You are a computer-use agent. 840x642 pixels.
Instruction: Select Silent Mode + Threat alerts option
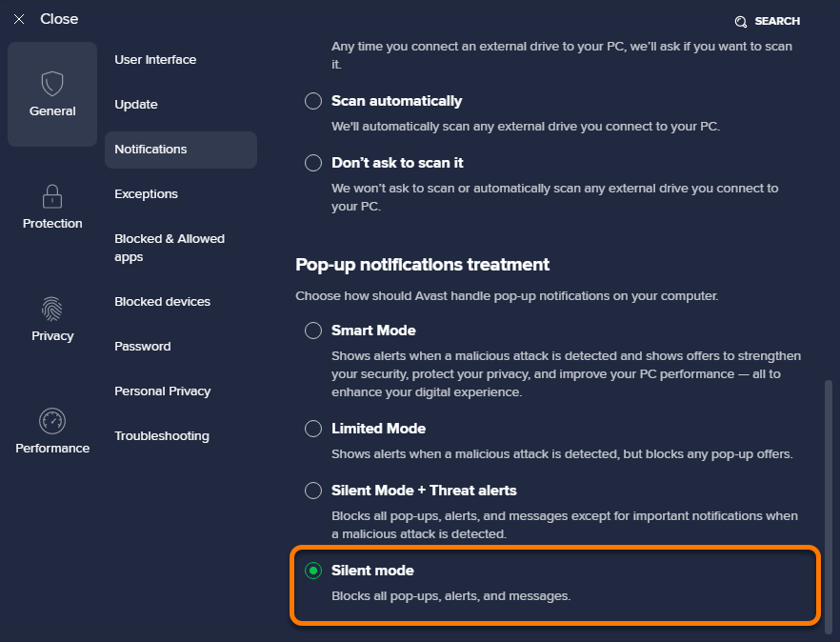coord(313,491)
